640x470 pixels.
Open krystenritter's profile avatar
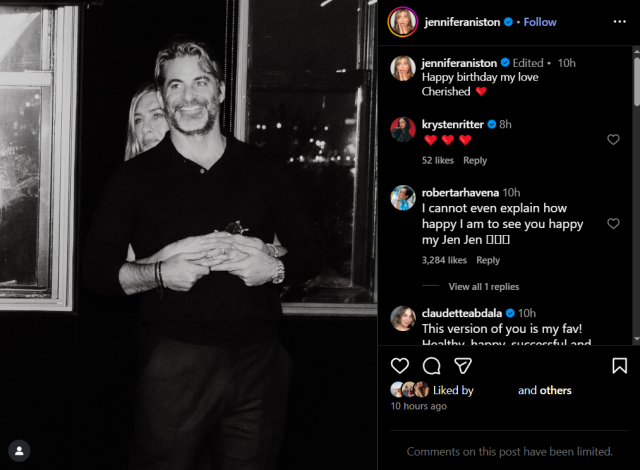[x=403, y=129]
